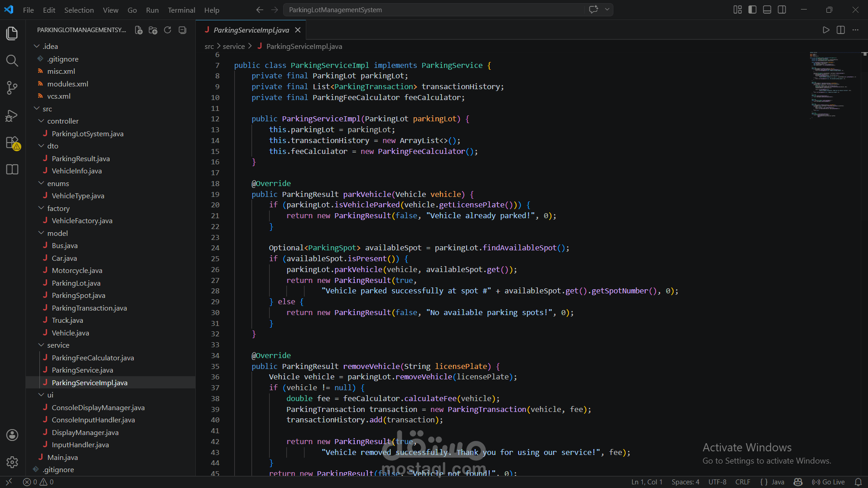Open the File menu
The height and width of the screenshot is (488, 868).
tap(29, 10)
